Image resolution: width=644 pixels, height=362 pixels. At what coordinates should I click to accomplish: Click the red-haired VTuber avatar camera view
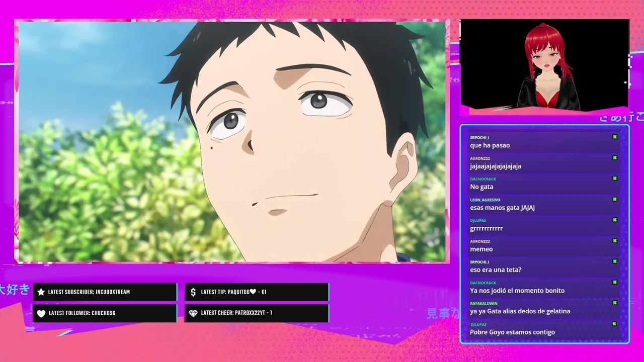tap(544, 65)
